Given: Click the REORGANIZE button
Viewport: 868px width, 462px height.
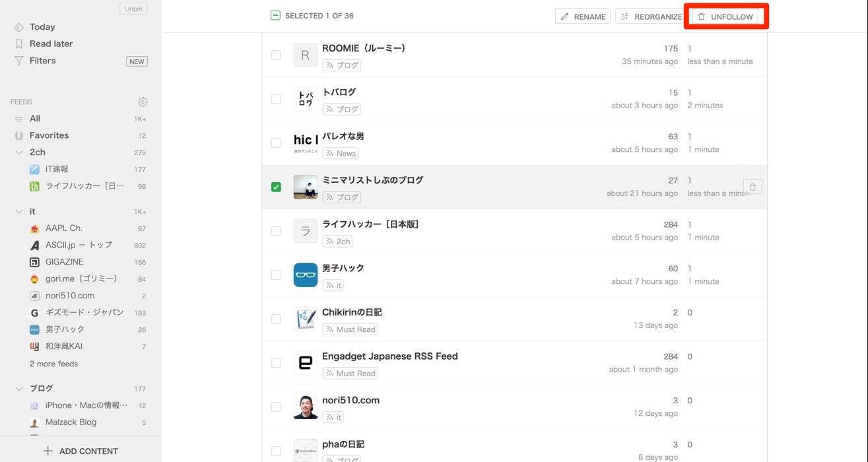Looking at the screenshot, I should coord(651,16).
